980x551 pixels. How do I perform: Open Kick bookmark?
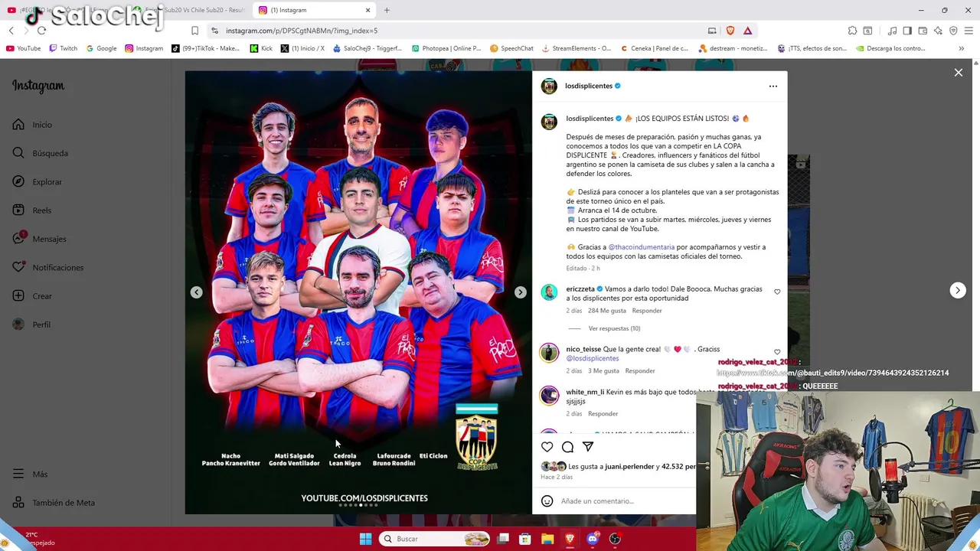[x=261, y=48]
